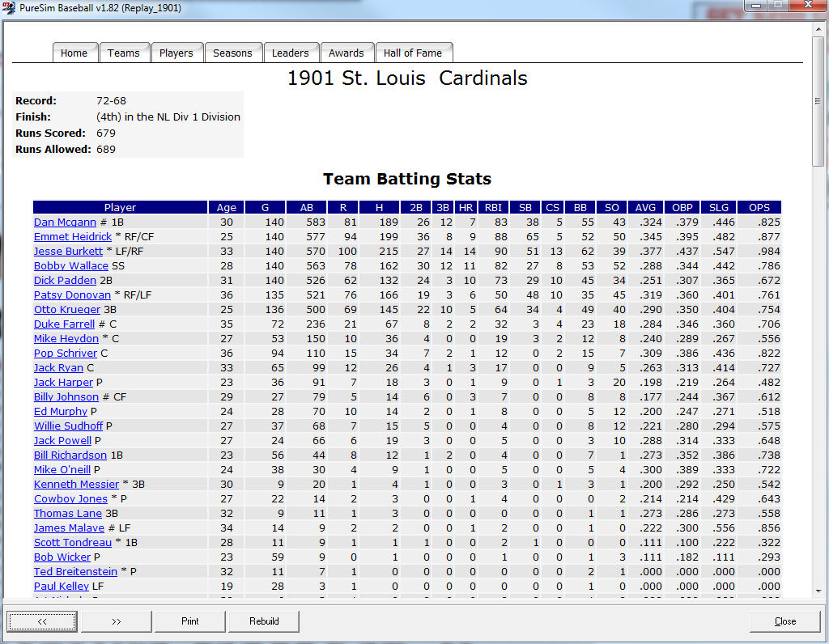Open Dan Mcgann's player page

[x=65, y=222]
